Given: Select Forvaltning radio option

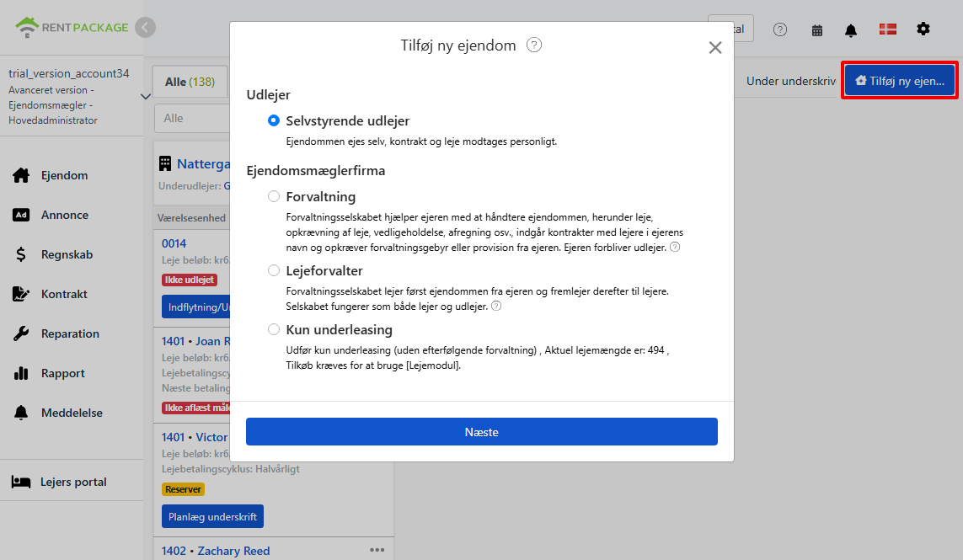Looking at the screenshot, I should click(274, 196).
